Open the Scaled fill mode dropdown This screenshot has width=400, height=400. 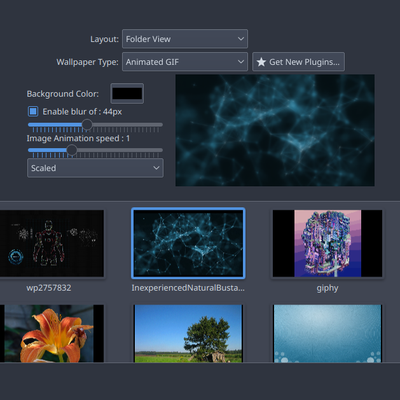tap(95, 168)
